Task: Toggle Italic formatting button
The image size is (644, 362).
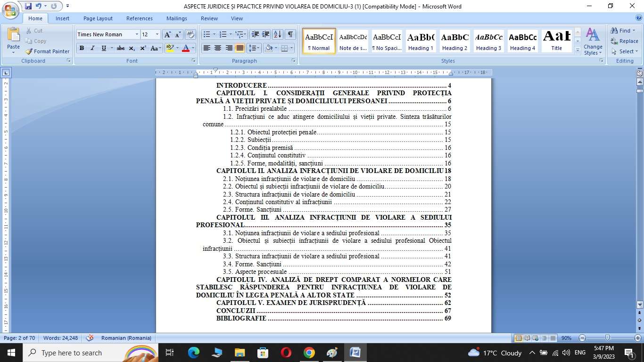Action: tap(92, 48)
